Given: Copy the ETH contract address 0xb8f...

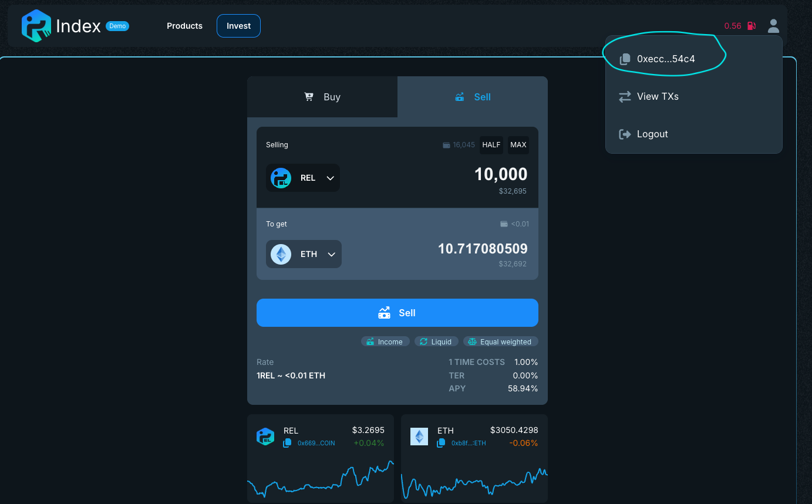Looking at the screenshot, I should tap(441, 443).
